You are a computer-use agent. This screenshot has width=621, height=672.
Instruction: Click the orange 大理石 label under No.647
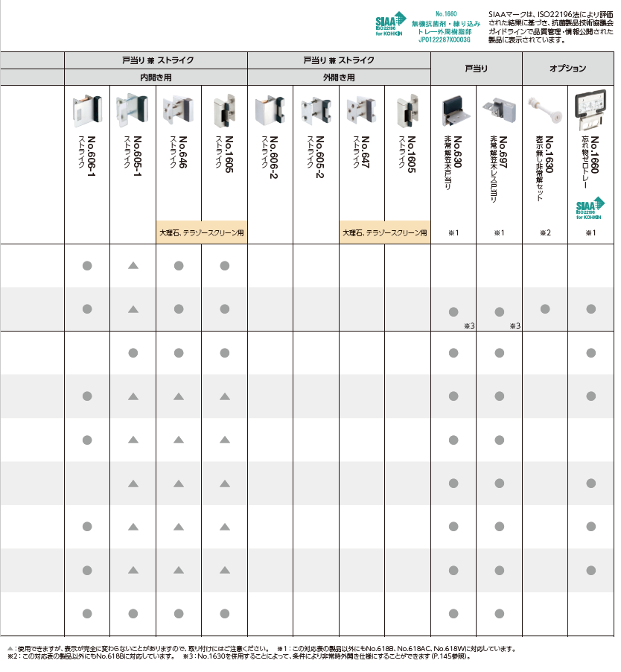(384, 232)
